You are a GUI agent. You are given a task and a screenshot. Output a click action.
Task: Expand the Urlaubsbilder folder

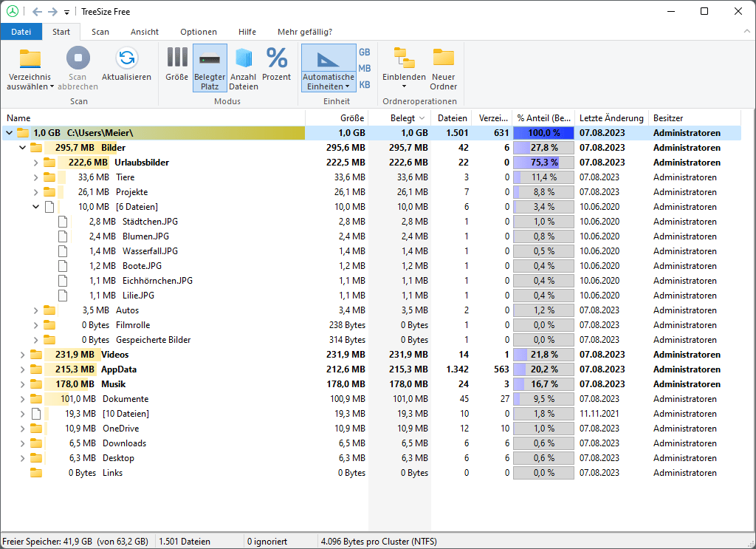[x=35, y=163]
